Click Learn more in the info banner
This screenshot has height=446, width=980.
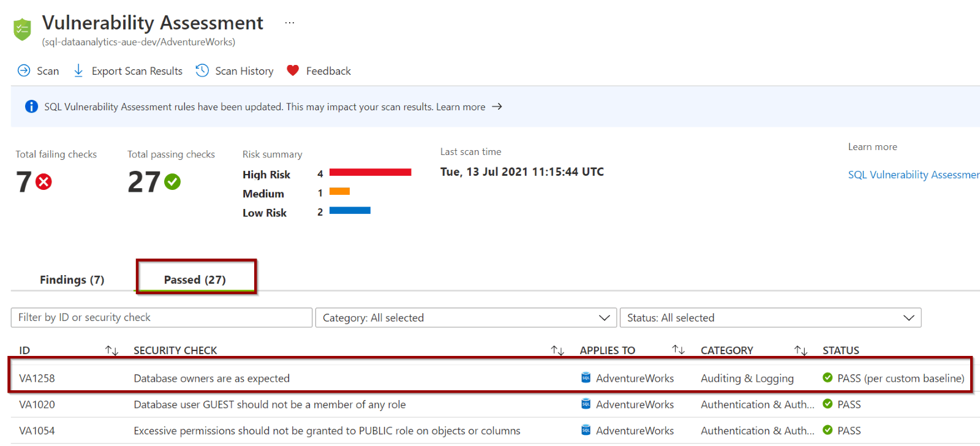461,107
